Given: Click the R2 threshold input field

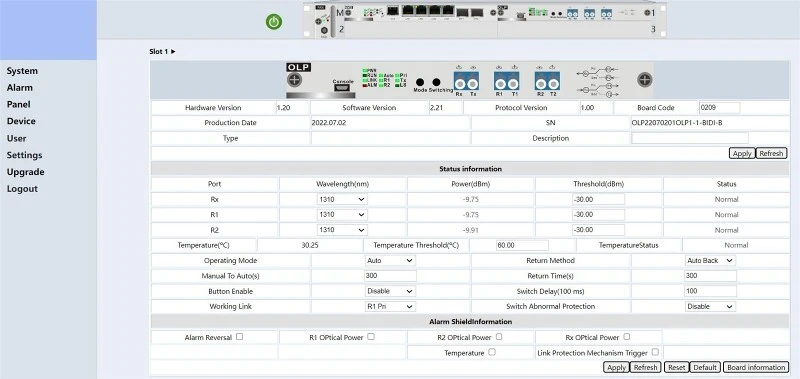Looking at the screenshot, I should (598, 230).
